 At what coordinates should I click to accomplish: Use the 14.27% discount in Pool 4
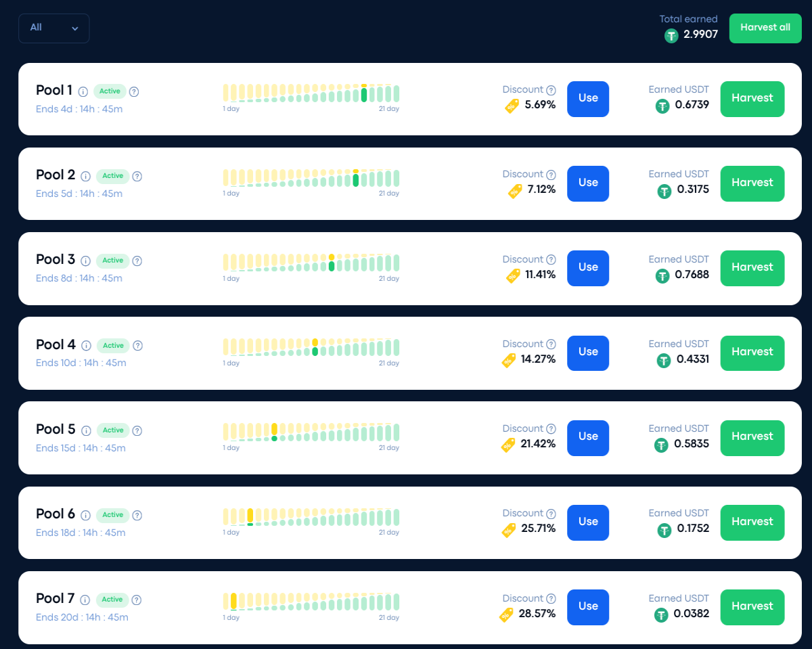tap(588, 353)
